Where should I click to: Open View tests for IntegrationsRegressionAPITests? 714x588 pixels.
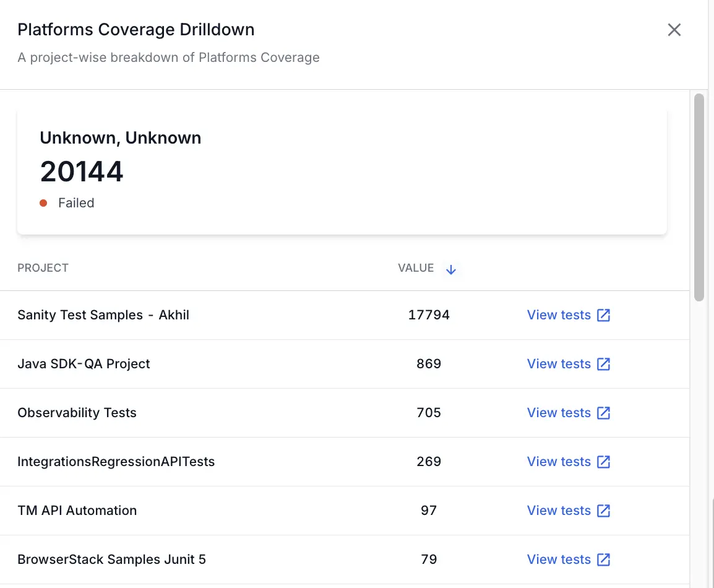(568, 461)
